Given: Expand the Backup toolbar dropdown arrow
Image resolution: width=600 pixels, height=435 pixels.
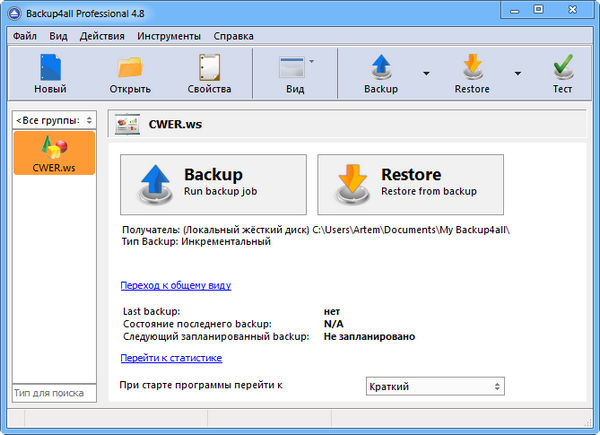Looking at the screenshot, I should [427, 73].
